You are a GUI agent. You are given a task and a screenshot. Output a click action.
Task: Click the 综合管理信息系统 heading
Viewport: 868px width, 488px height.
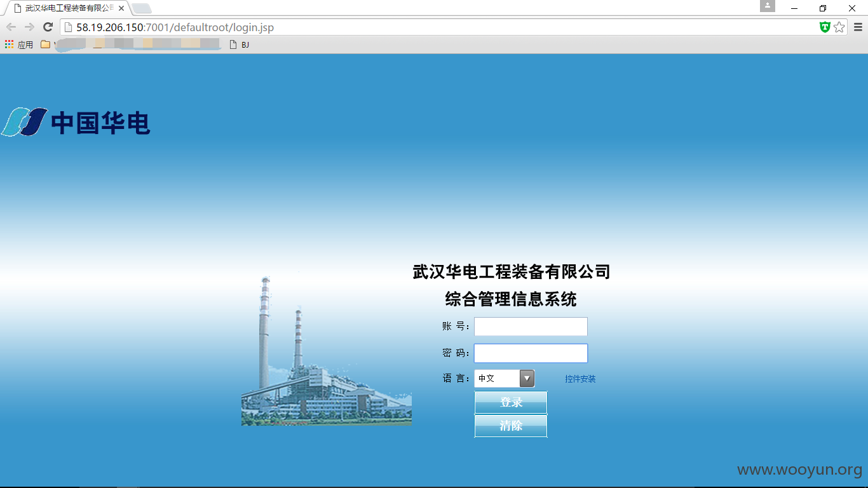coord(511,299)
